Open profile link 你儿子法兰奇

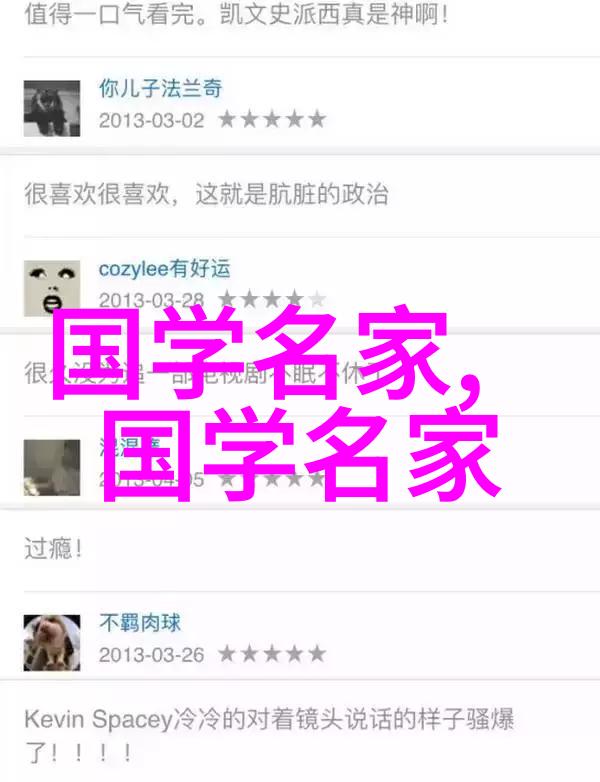tap(160, 89)
